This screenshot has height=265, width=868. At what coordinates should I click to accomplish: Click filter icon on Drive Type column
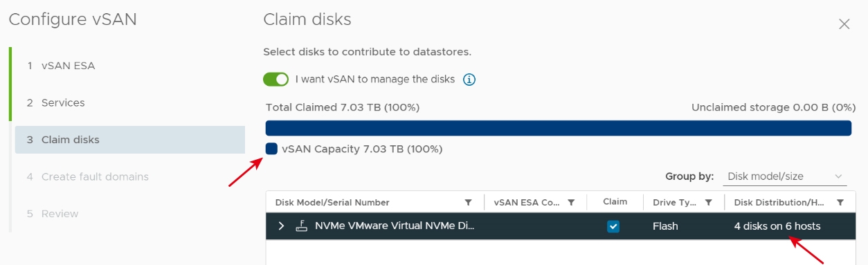tap(709, 203)
